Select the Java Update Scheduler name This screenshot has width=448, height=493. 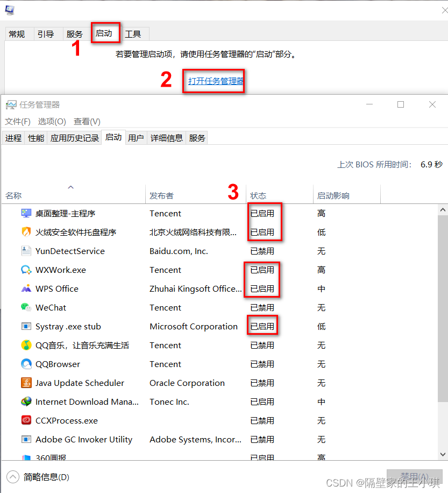coord(80,383)
